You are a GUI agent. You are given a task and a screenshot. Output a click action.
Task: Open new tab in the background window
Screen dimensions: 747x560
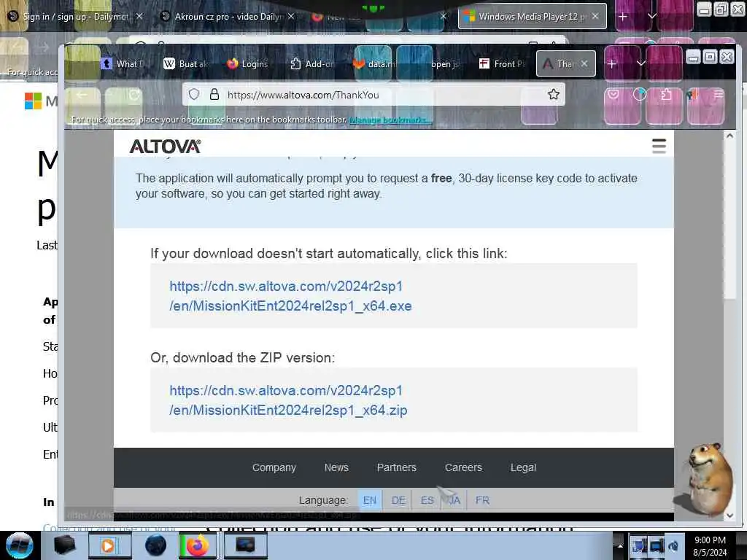click(x=623, y=17)
